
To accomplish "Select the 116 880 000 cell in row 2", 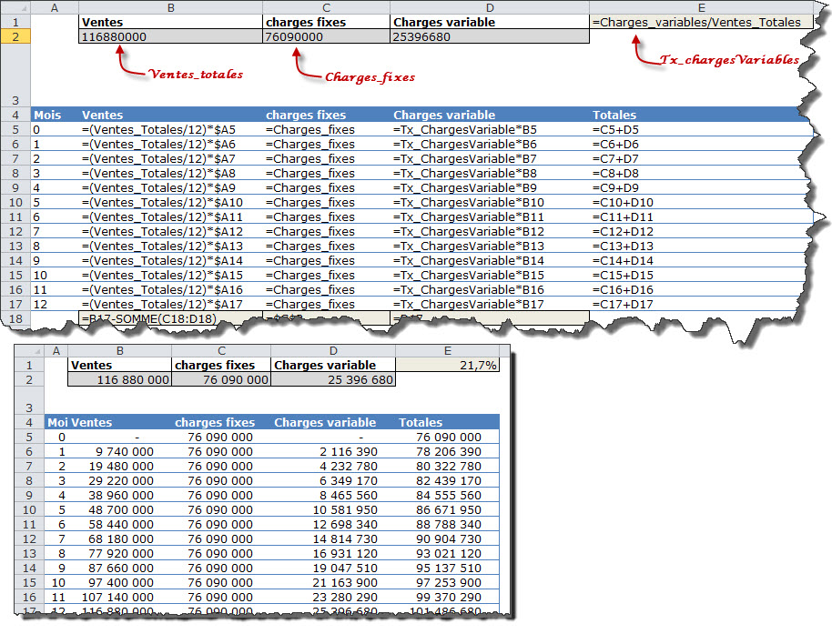I will tap(120, 379).
